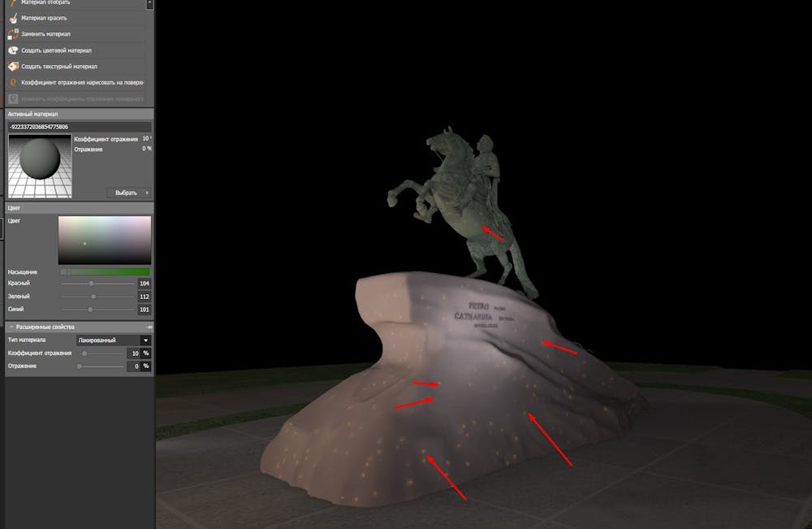Click the Коэффициент отражения value field 10

134,353
